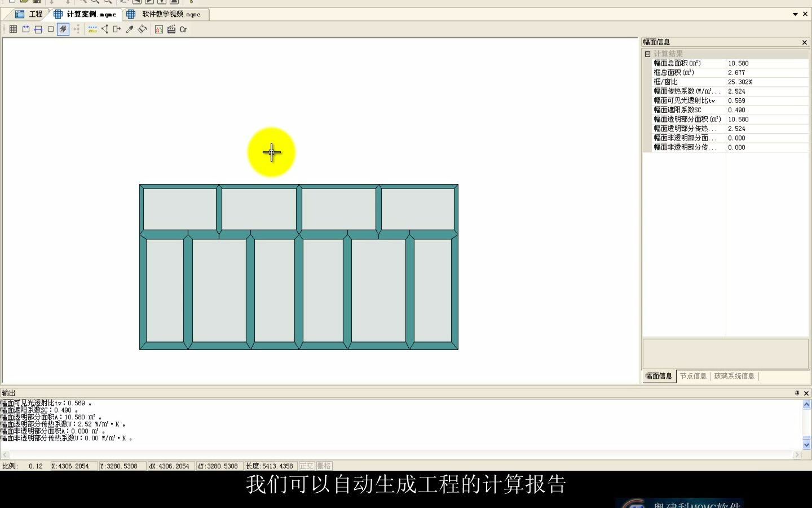Click the 比例 scale value 0.12
The width and height of the screenshot is (812, 508).
click(x=36, y=466)
